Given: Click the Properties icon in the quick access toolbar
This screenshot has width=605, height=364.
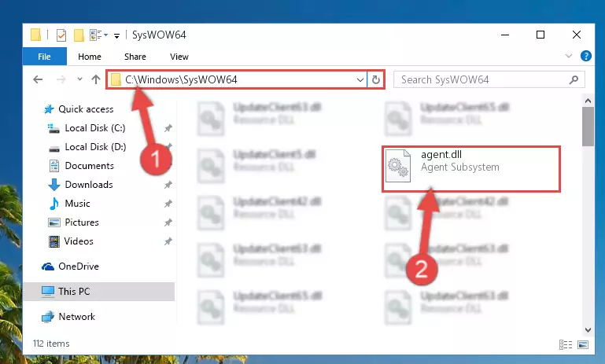Looking at the screenshot, I should pos(61,35).
